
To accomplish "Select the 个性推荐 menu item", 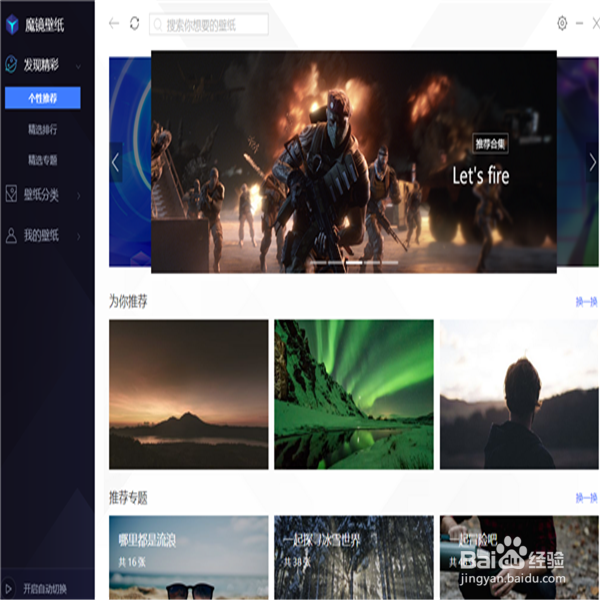I will pyautogui.click(x=42, y=98).
